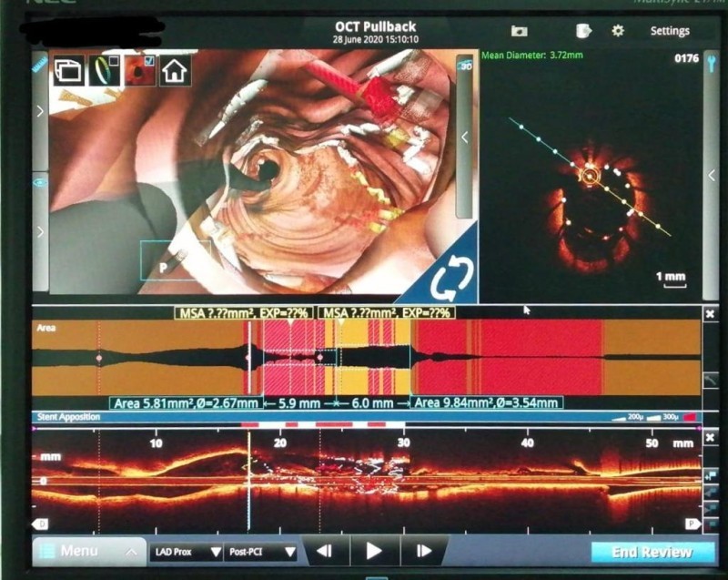This screenshot has width=728, height=580.
Task: Open the Menu button
Action: 88,551
